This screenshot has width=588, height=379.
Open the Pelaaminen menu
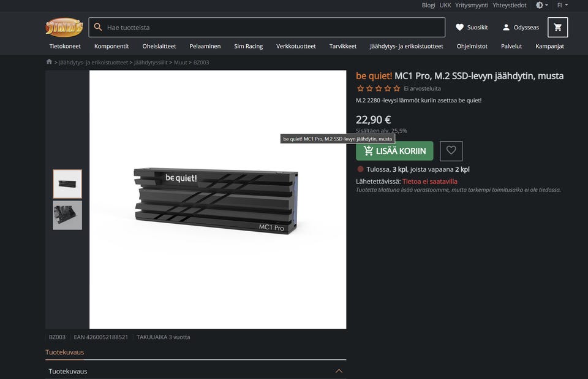(x=205, y=46)
